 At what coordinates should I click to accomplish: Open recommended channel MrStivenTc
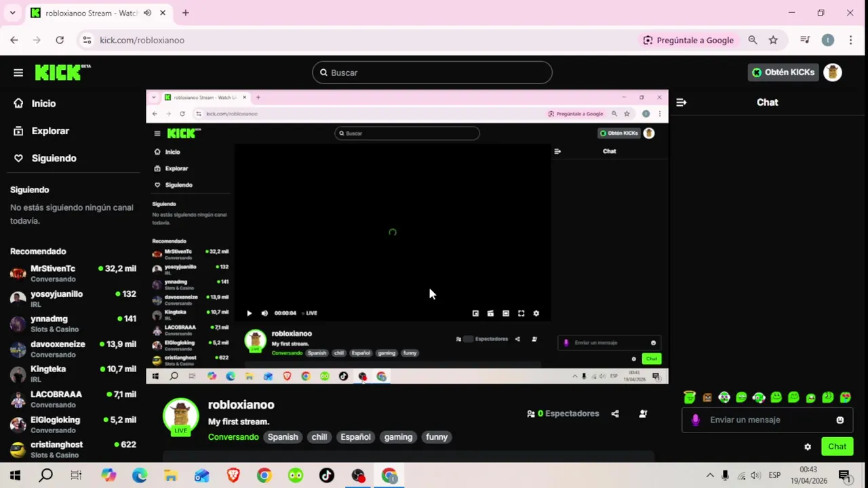coord(73,274)
